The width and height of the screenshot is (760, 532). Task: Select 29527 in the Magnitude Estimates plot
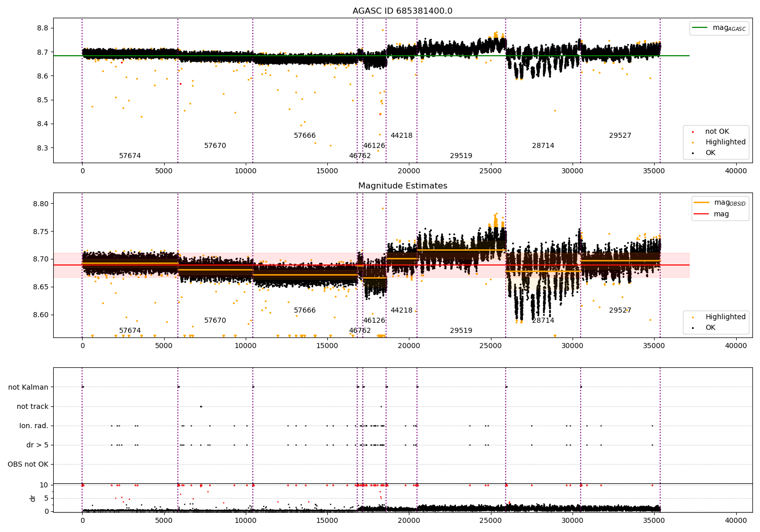tap(620, 311)
